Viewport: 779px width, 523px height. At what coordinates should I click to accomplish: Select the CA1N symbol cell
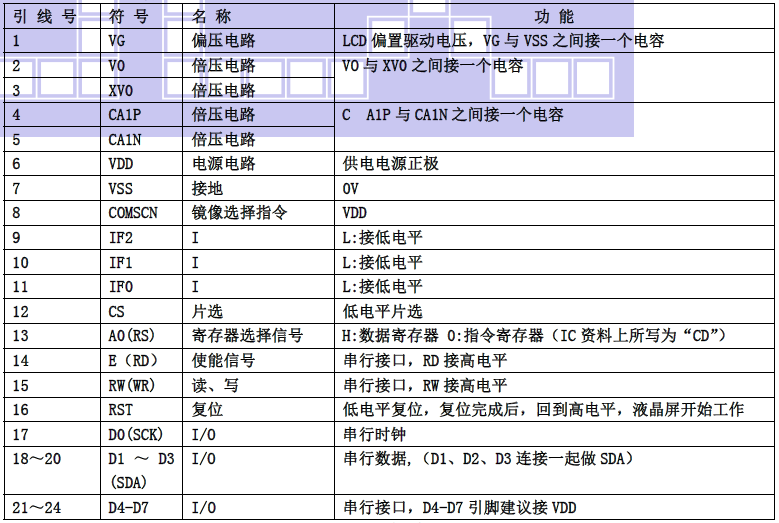(x=126, y=139)
